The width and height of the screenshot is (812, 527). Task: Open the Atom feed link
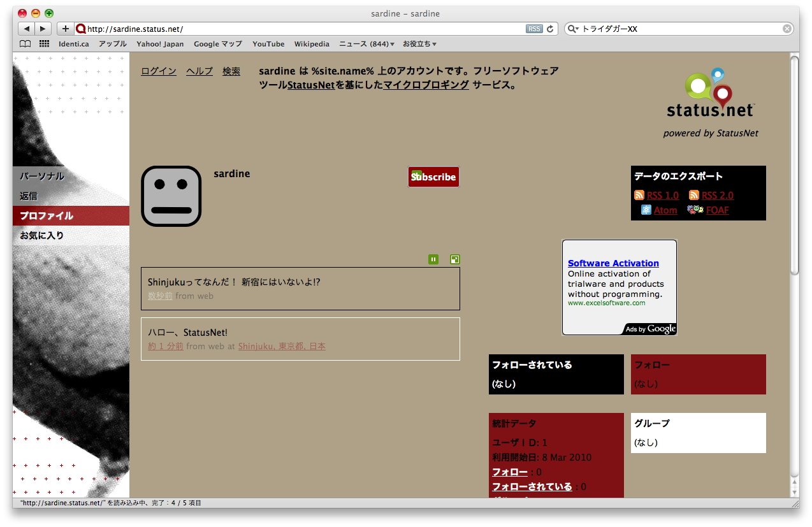click(x=665, y=210)
